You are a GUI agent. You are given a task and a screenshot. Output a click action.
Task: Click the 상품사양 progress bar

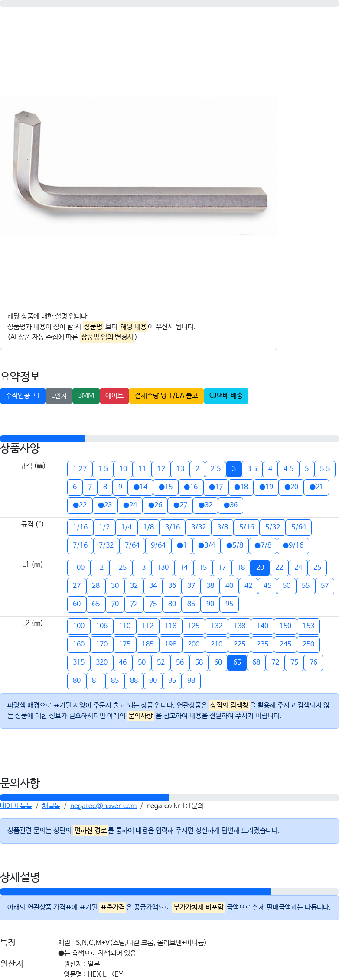tap(169, 439)
